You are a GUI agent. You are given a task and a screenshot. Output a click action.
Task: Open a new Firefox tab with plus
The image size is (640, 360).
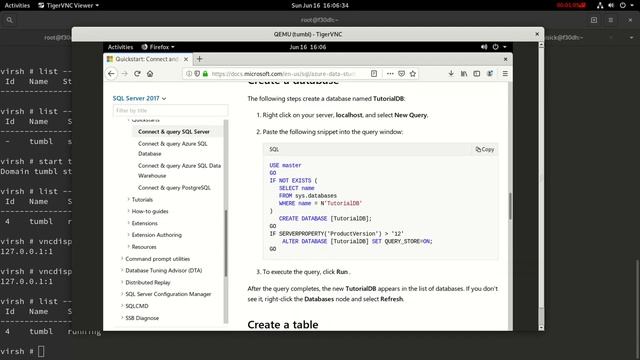coord(200,59)
